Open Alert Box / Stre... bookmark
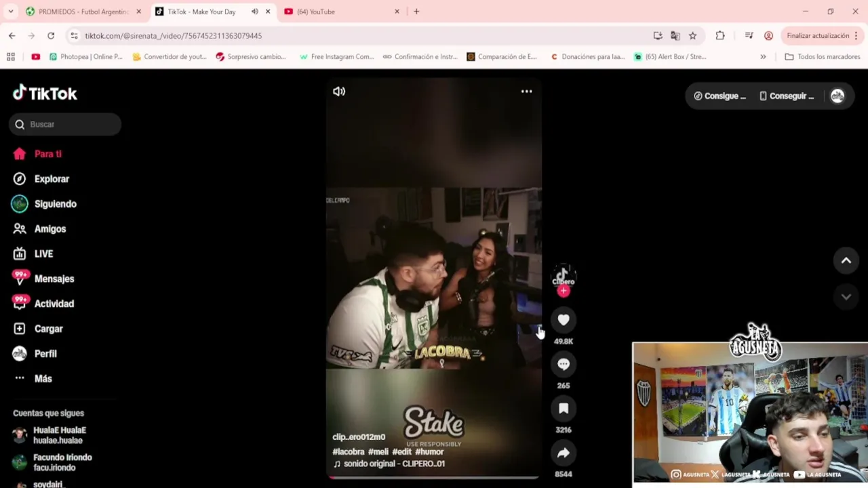This screenshot has width=868, height=488. [x=670, y=57]
